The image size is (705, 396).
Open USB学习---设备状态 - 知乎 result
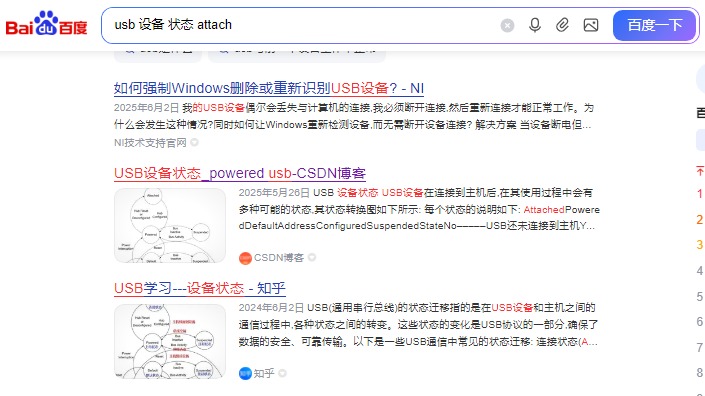(200, 288)
